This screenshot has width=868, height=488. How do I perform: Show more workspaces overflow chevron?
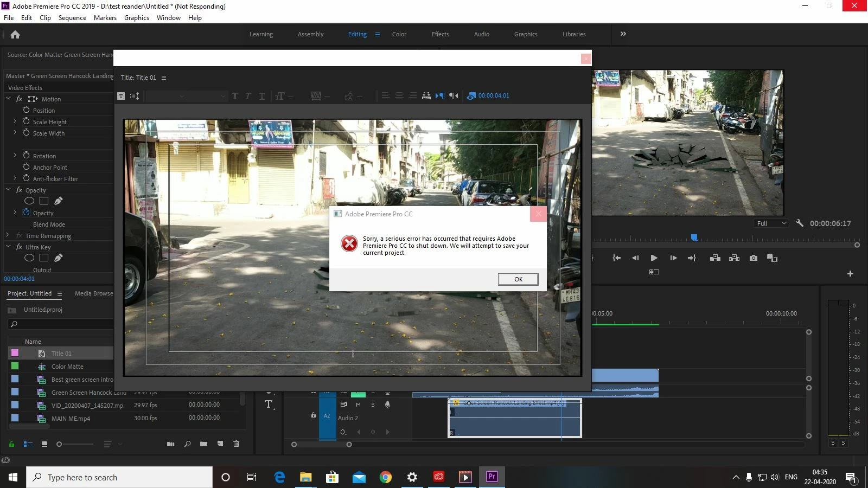coord(623,34)
